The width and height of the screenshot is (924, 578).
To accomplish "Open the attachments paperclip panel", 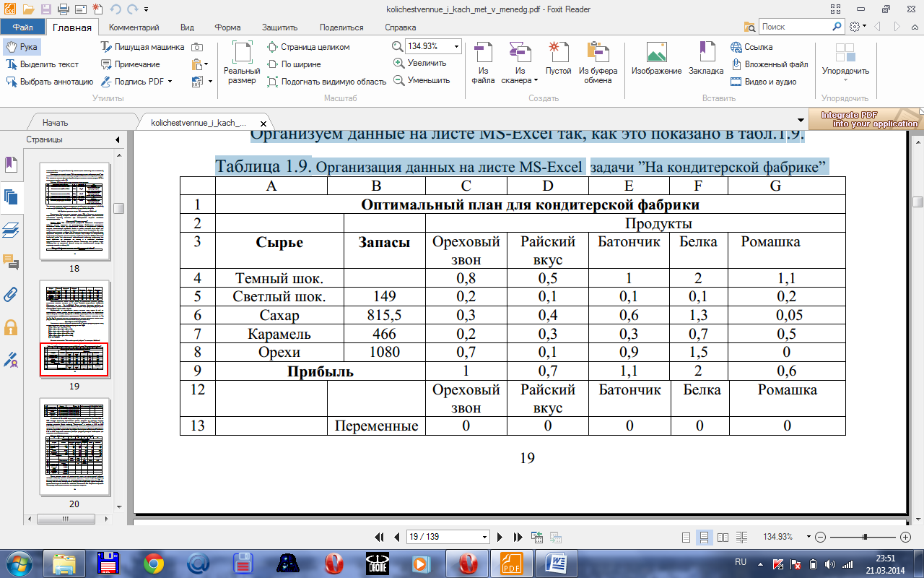I will click(11, 294).
